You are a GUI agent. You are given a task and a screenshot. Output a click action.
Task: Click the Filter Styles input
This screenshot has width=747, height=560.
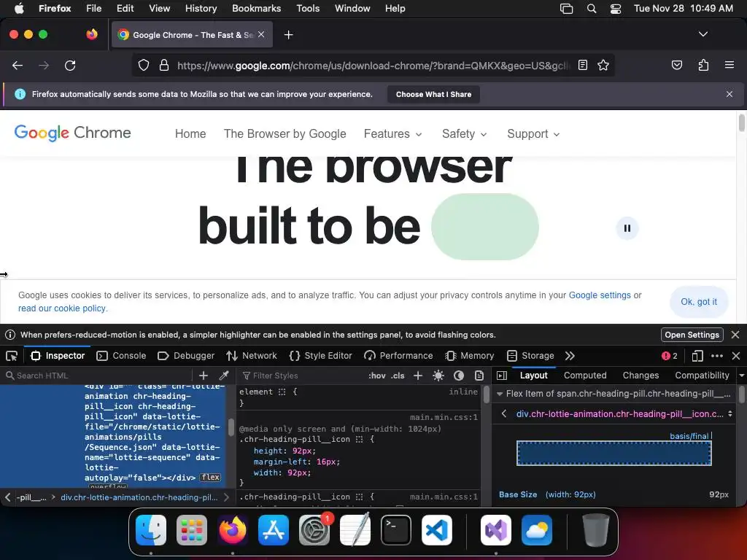pyautogui.click(x=303, y=376)
